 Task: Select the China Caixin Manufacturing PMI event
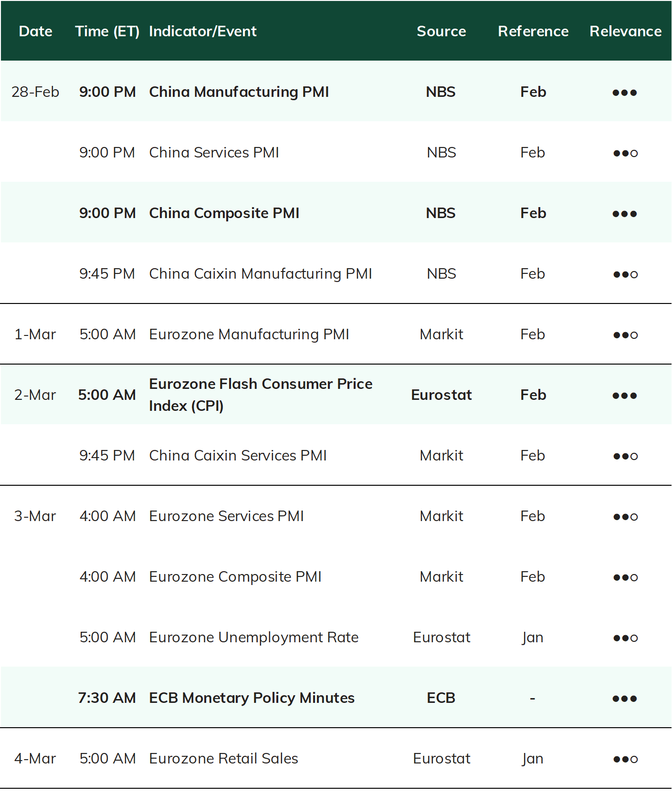click(x=261, y=274)
